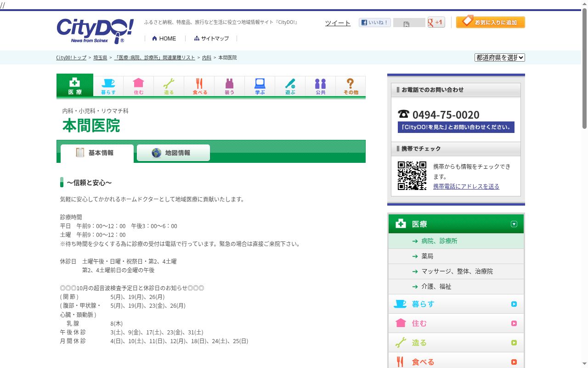This screenshot has width=588, height=368.
Task: Expand the 造る sidebar section
Action: pyautogui.click(x=456, y=343)
